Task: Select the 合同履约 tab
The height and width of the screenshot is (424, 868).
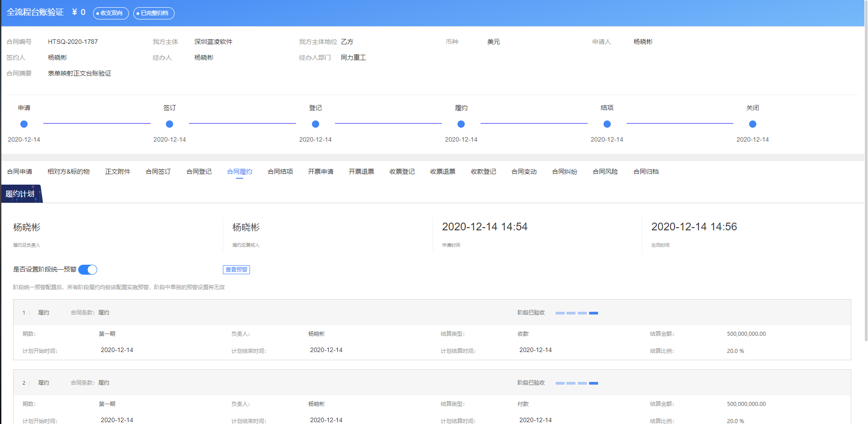Action: [x=240, y=172]
